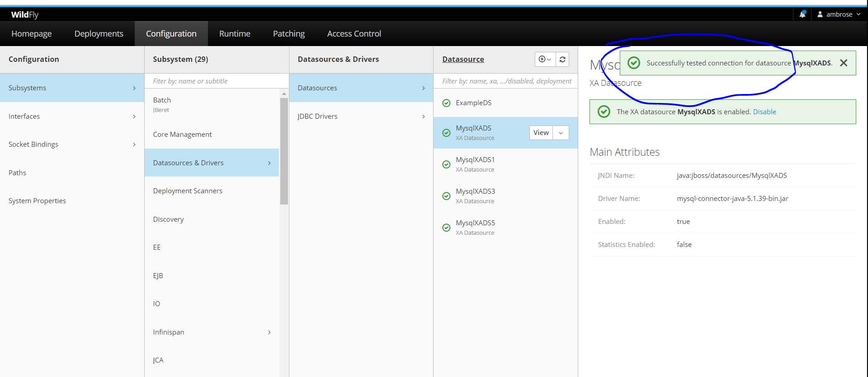The height and width of the screenshot is (377, 868).
Task: Dismiss the successful connection notification
Action: pyautogui.click(x=844, y=63)
